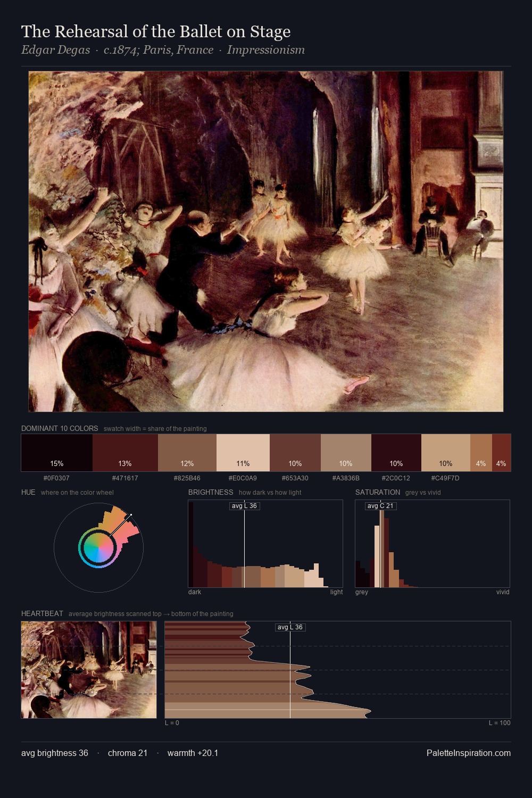Viewport: 532px width, 798px height.
Task: Click the avg brightness 36 footer stat
Action: [55, 753]
